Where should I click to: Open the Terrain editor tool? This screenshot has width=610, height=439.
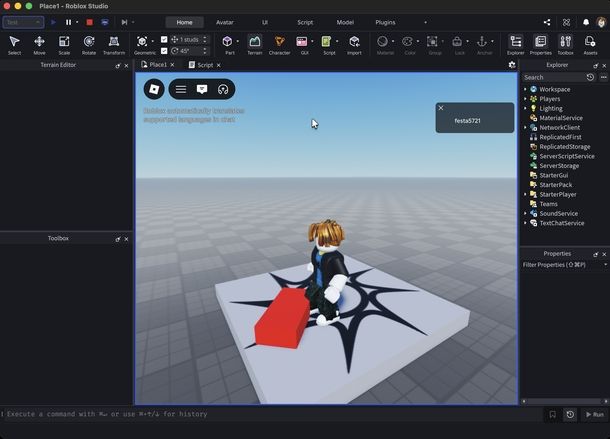click(255, 45)
